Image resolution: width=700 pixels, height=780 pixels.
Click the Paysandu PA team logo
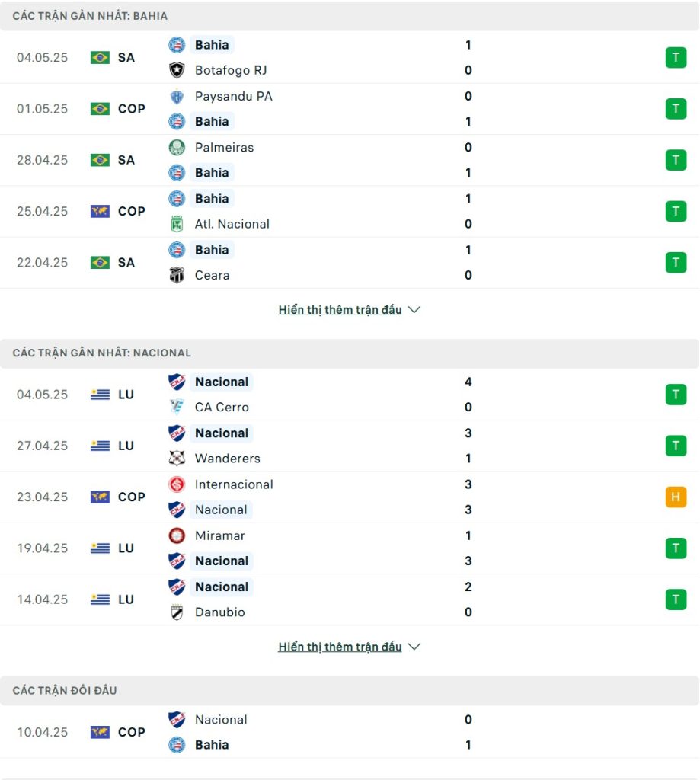click(x=177, y=96)
